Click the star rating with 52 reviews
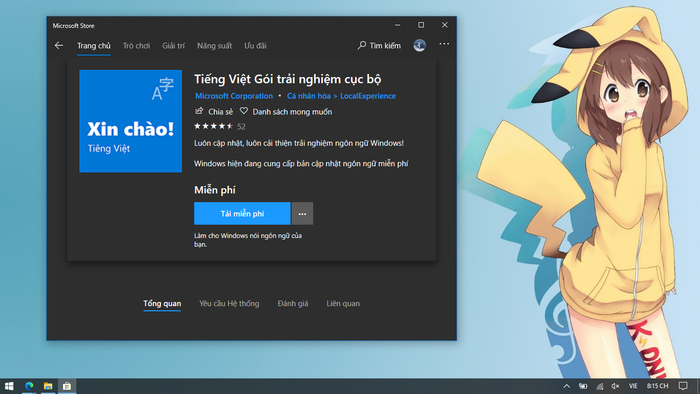Screen dimensions: 700x394 (220, 126)
